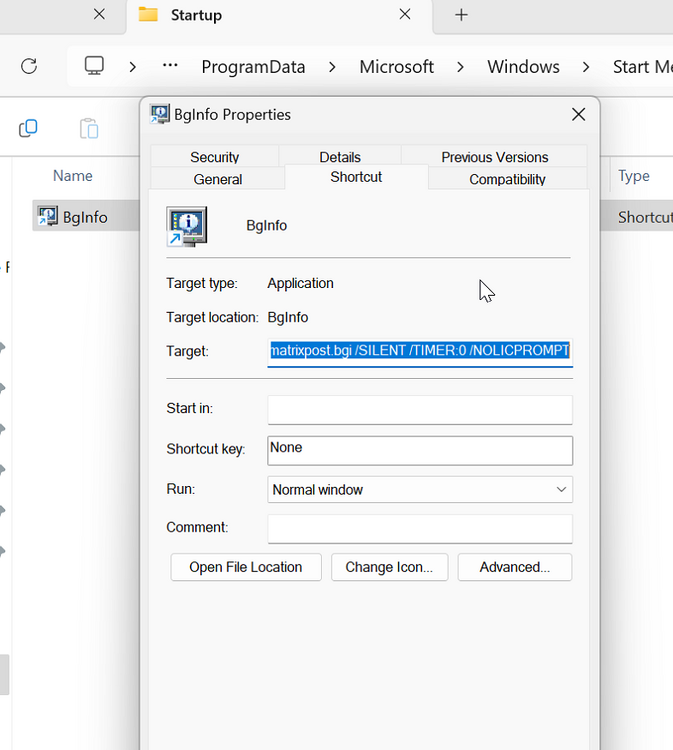673x750 pixels.
Task: Click the BgInfo Properties title bar icon
Action: click(159, 114)
